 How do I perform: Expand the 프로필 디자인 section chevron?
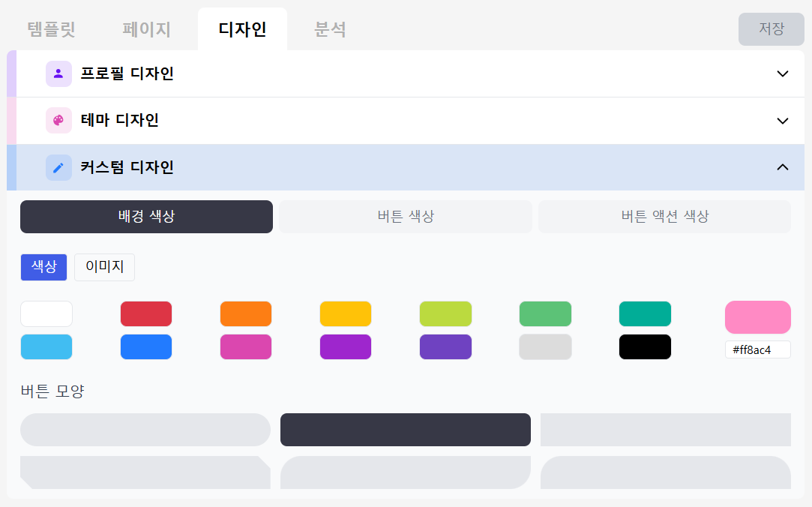783,73
